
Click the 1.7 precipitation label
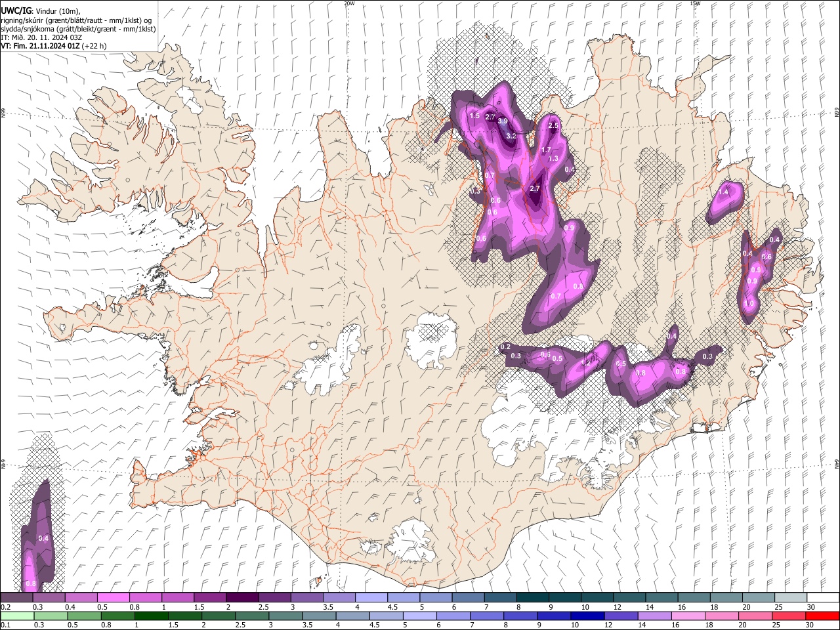(x=546, y=150)
